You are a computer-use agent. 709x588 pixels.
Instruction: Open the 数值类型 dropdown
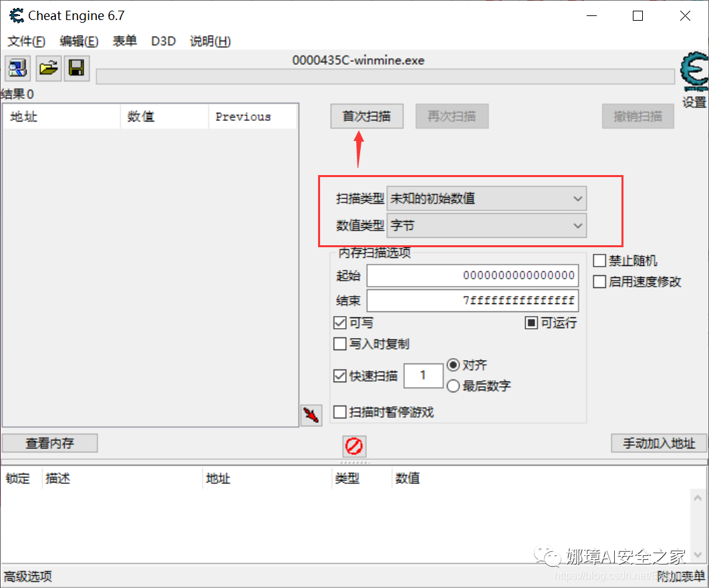tap(486, 226)
